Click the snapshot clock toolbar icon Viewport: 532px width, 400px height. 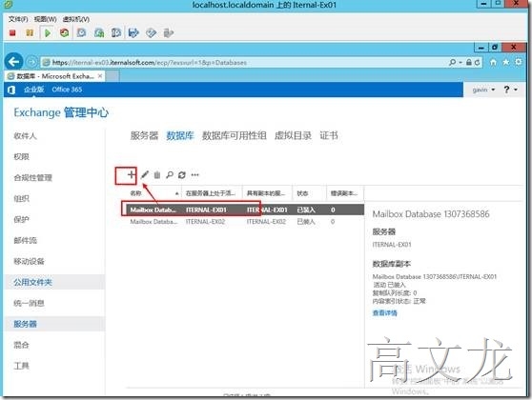tap(81, 33)
